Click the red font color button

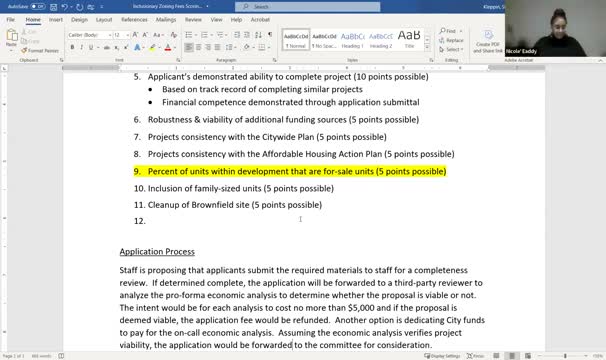[x=168, y=47]
